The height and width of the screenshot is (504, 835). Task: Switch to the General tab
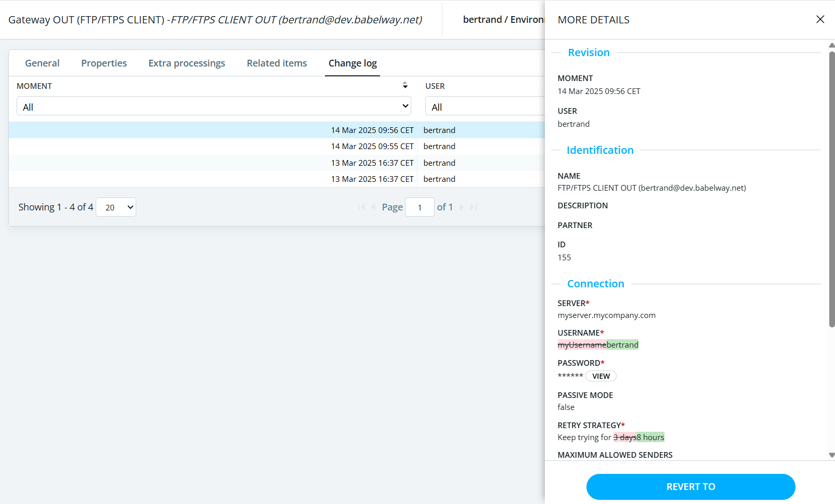tap(42, 63)
